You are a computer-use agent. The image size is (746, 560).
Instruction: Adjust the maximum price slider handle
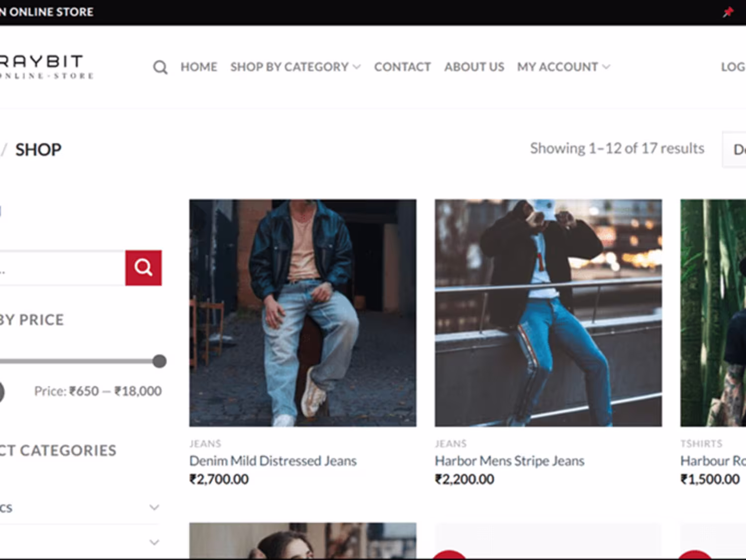click(x=160, y=361)
